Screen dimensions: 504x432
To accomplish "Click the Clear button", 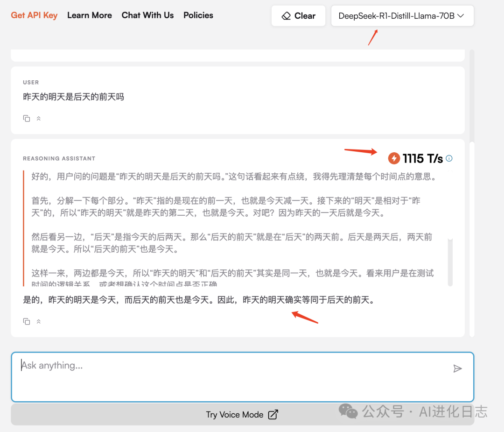I will pyautogui.click(x=298, y=16).
